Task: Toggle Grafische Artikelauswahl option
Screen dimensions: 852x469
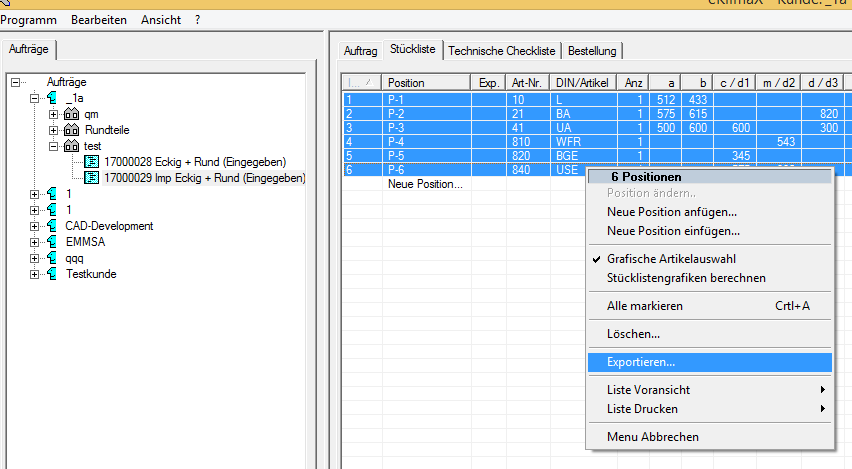Action: point(710,259)
